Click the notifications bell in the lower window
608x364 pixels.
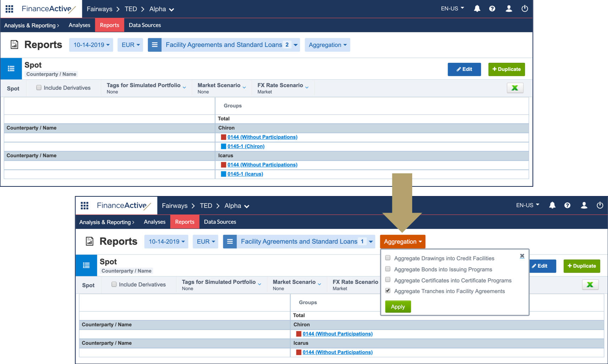point(552,205)
